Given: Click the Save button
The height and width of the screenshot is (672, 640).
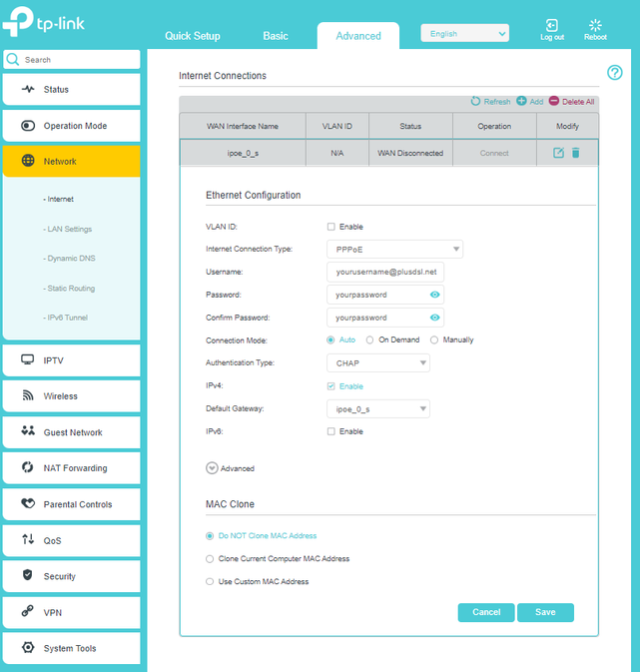Looking at the screenshot, I should pyautogui.click(x=545, y=612).
